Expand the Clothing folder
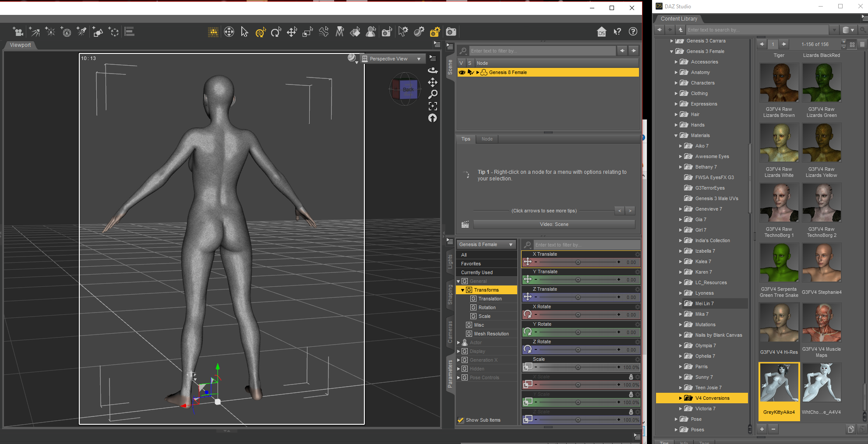 [676, 93]
